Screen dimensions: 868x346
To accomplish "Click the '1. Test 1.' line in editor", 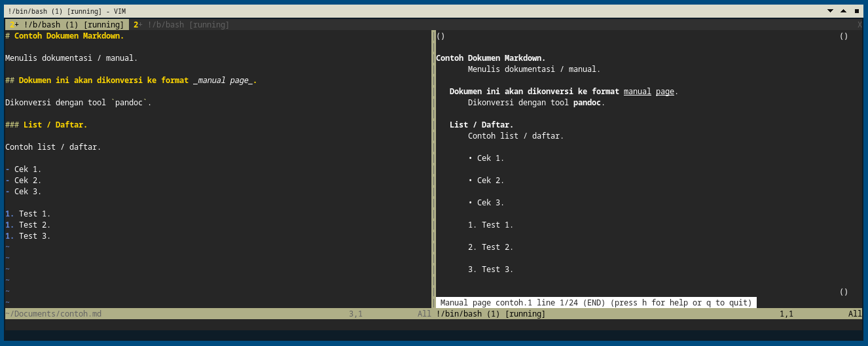I will [28, 214].
